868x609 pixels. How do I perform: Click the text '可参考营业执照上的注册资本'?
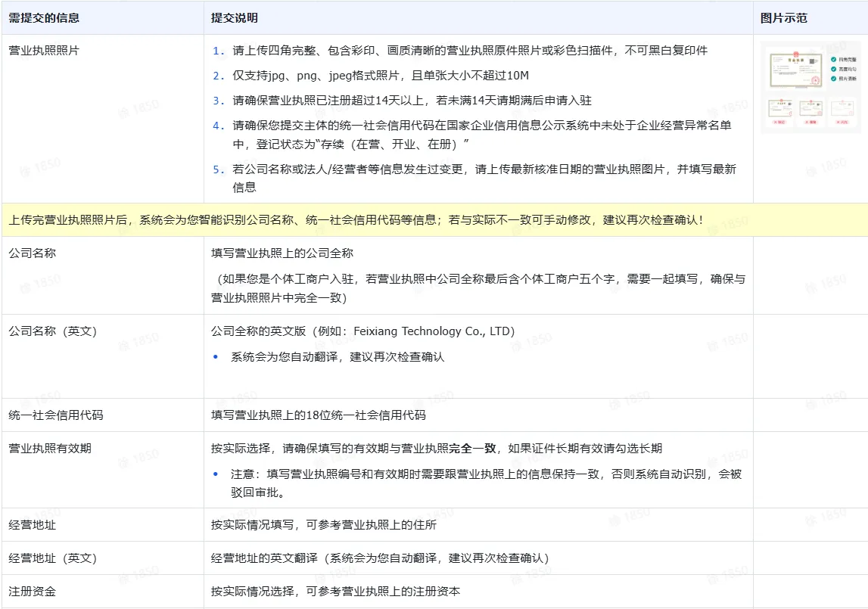(383, 591)
